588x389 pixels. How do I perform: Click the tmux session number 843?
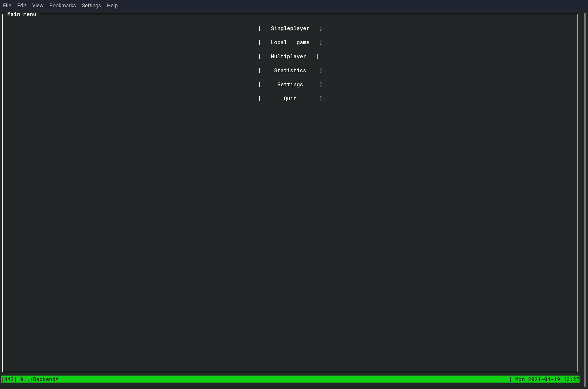(9, 379)
